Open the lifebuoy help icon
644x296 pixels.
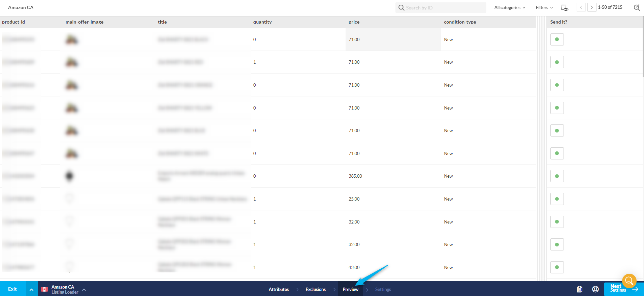(x=595, y=289)
